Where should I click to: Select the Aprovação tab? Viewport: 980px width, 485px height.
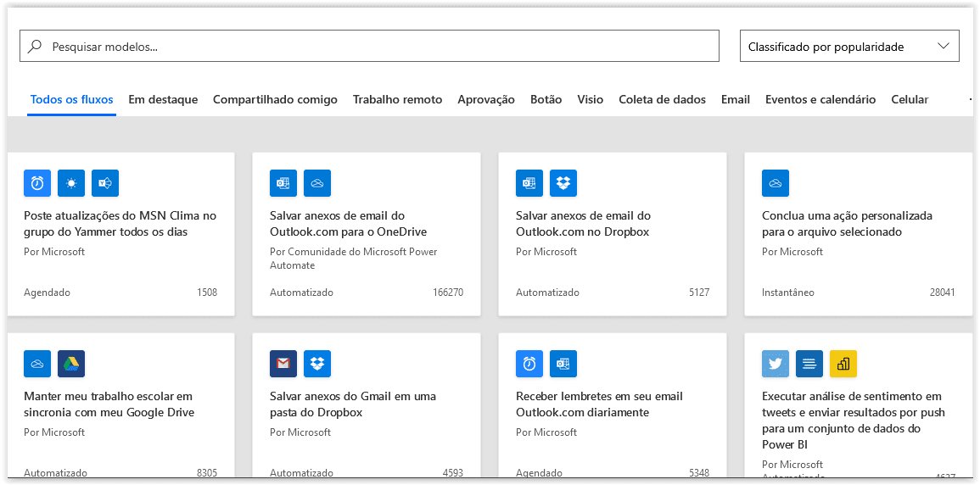coord(486,99)
